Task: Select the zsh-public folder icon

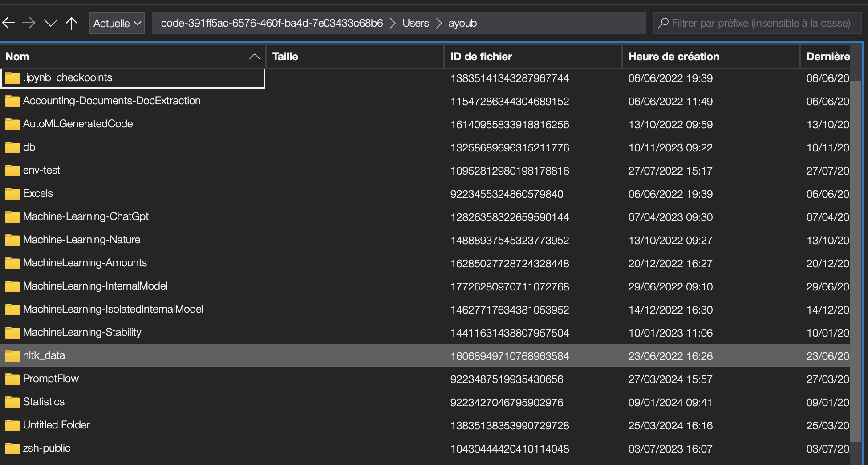Action: 12,449
